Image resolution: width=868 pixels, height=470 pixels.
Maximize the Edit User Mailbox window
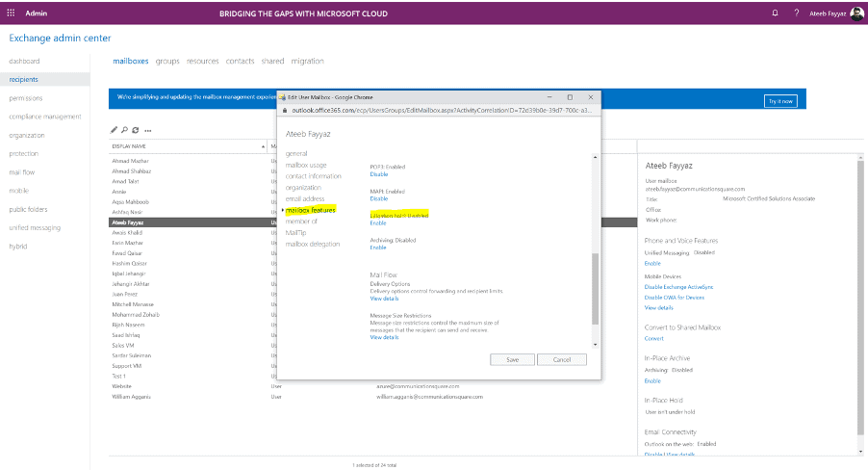click(570, 97)
